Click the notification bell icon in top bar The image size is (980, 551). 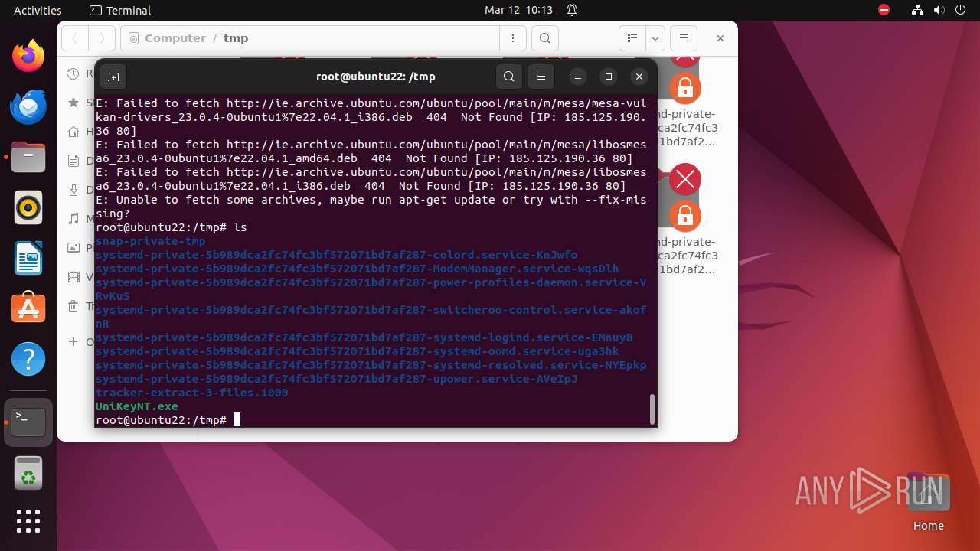point(572,10)
